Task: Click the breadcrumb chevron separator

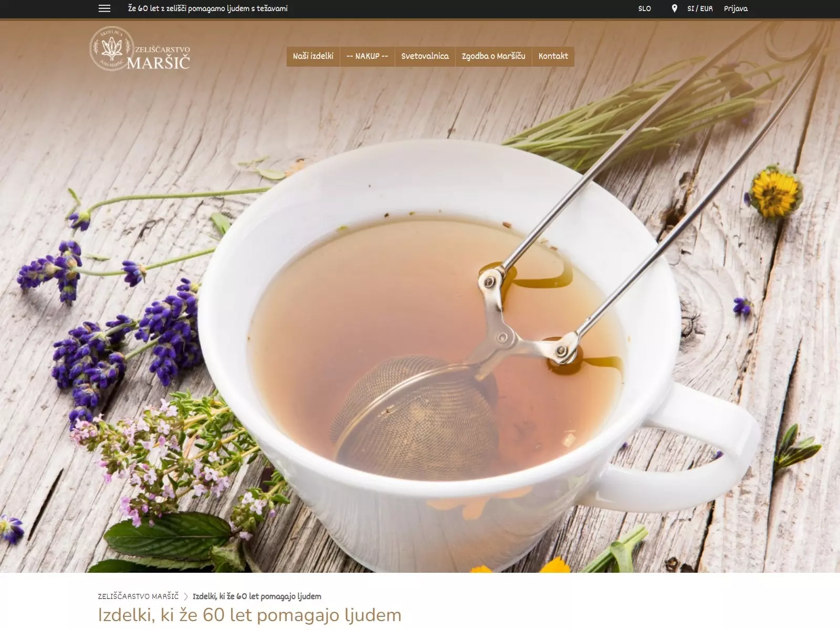Action: click(x=186, y=596)
